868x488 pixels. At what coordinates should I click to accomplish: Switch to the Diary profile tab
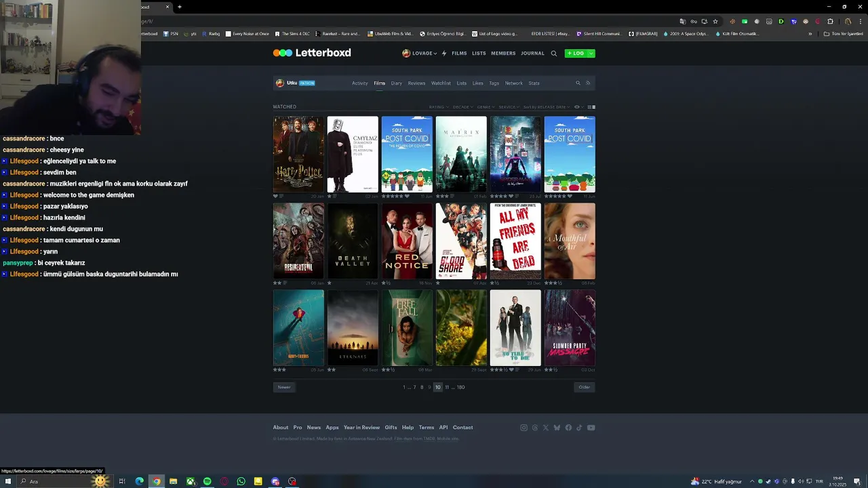coord(396,83)
